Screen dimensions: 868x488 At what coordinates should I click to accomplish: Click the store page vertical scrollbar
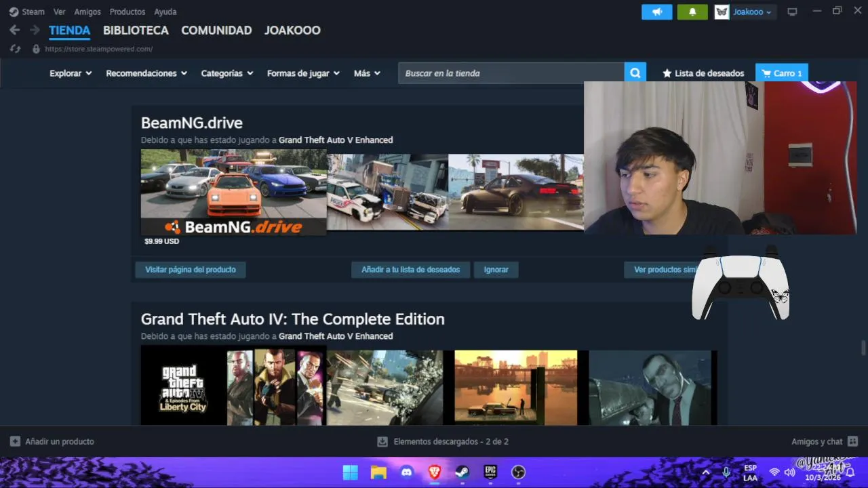(x=863, y=347)
